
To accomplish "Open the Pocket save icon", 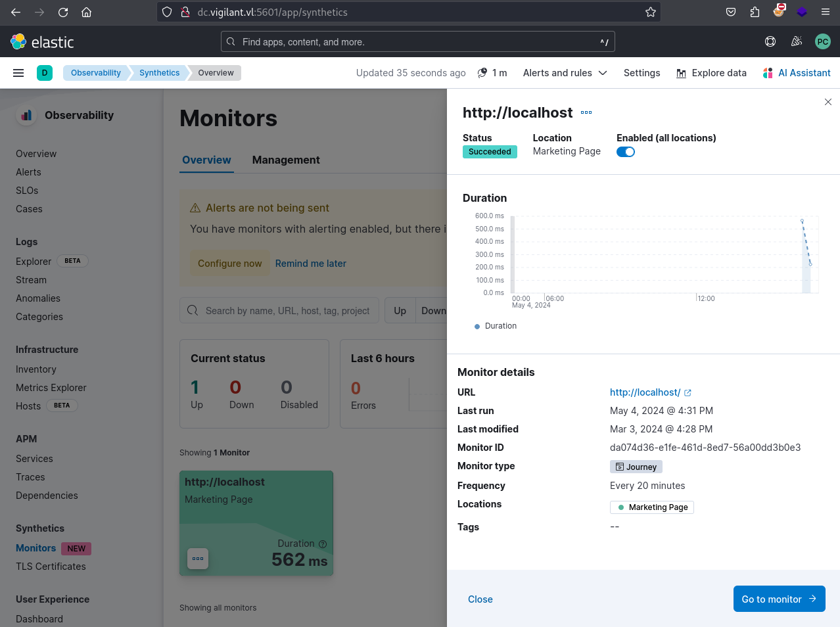I will 731,12.
